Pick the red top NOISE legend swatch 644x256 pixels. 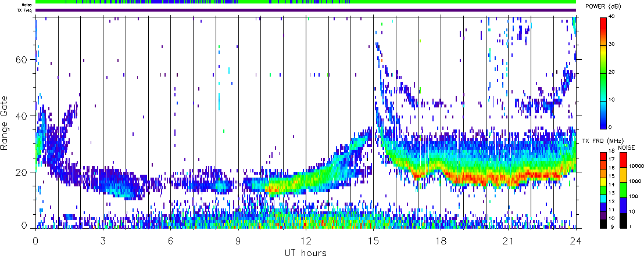coord(624,160)
